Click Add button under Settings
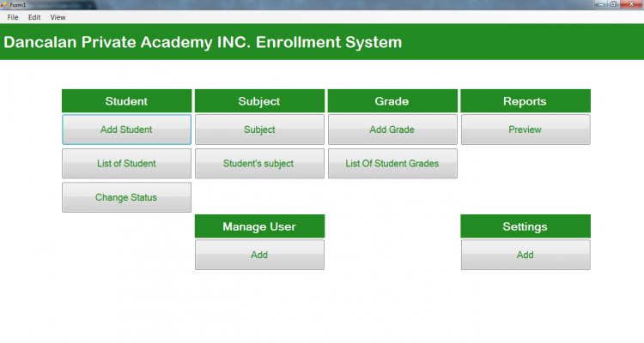644x343 pixels. tap(526, 255)
